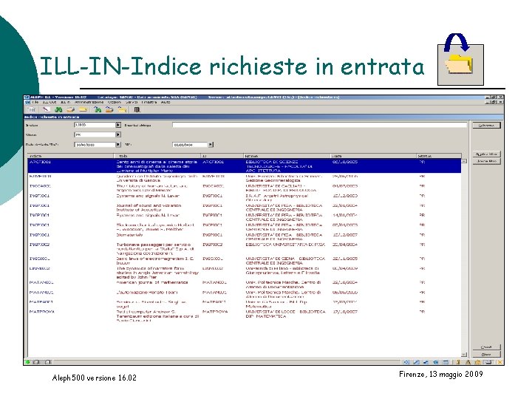Open the to-date dropdown arrow

coord(211,145)
